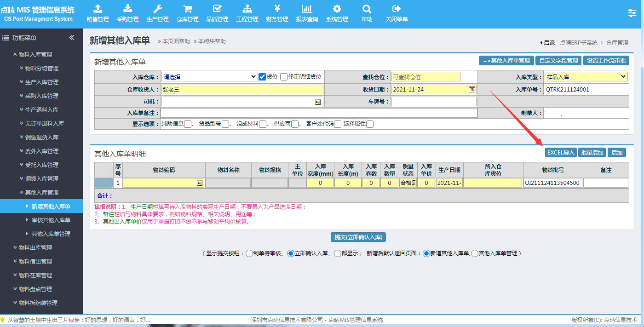The width and height of the screenshot is (644, 327).
Task: Select the 制单待审核 radio option
Action: 249,253
